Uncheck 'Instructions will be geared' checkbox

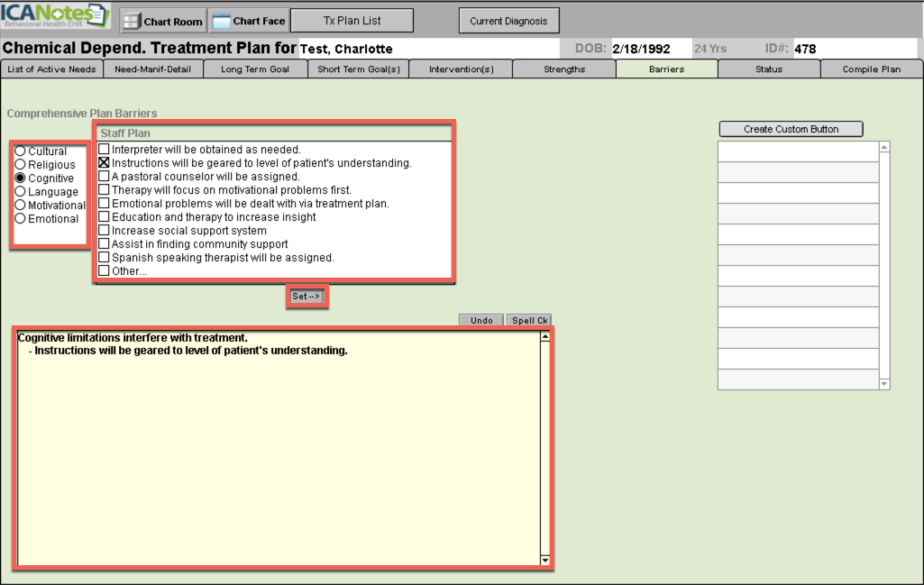pyautogui.click(x=105, y=163)
